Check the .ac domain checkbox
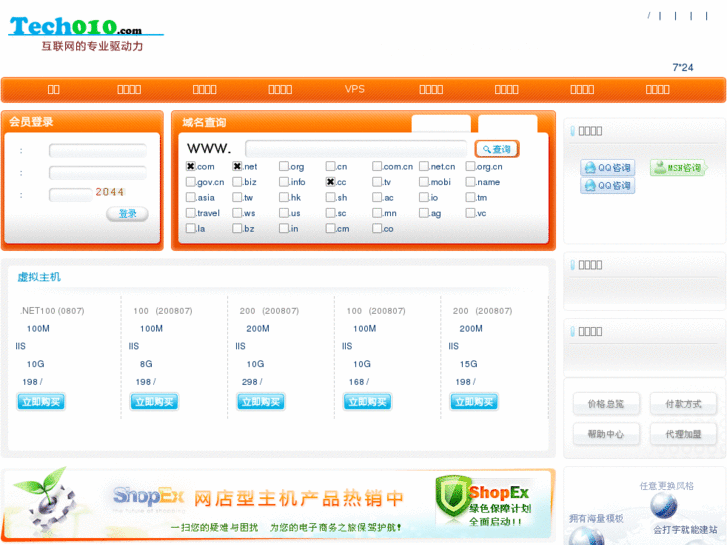Image resolution: width=727 pixels, height=545 pixels. click(377, 197)
